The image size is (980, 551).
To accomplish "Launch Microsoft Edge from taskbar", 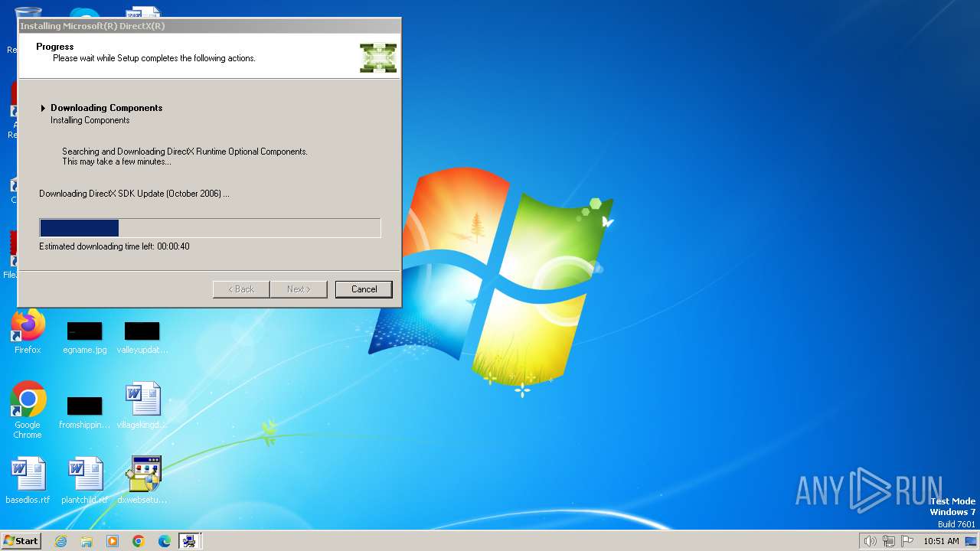I will point(165,541).
